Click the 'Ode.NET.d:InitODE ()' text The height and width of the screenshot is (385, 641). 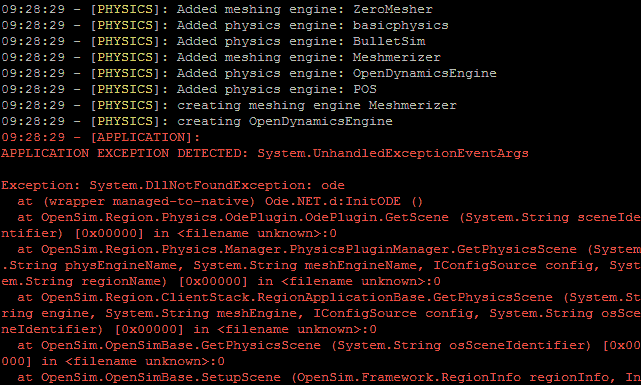(x=343, y=201)
